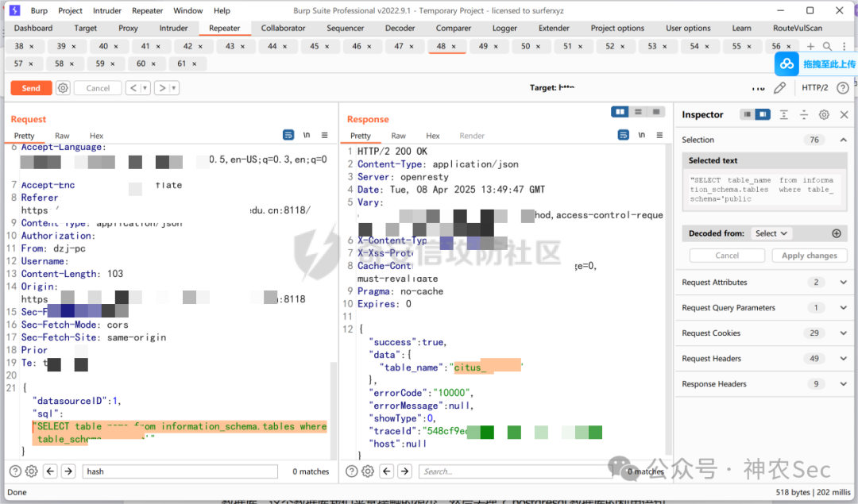Jump to previous request search match

(x=50, y=471)
